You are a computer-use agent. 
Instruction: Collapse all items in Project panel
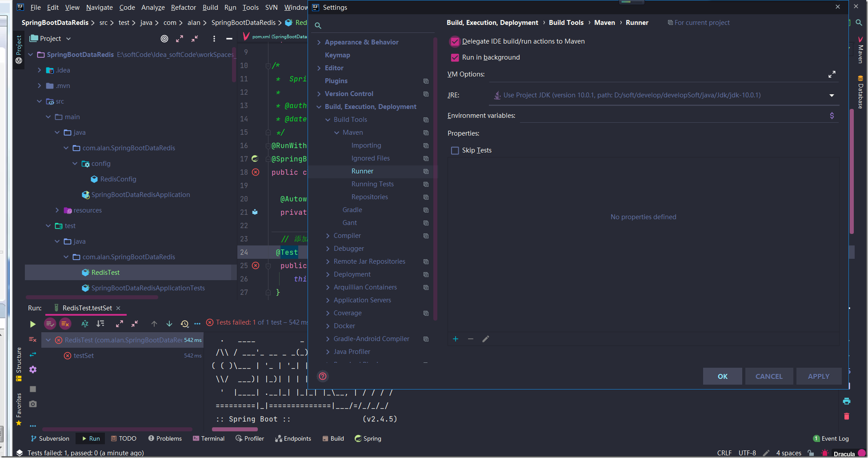point(195,39)
